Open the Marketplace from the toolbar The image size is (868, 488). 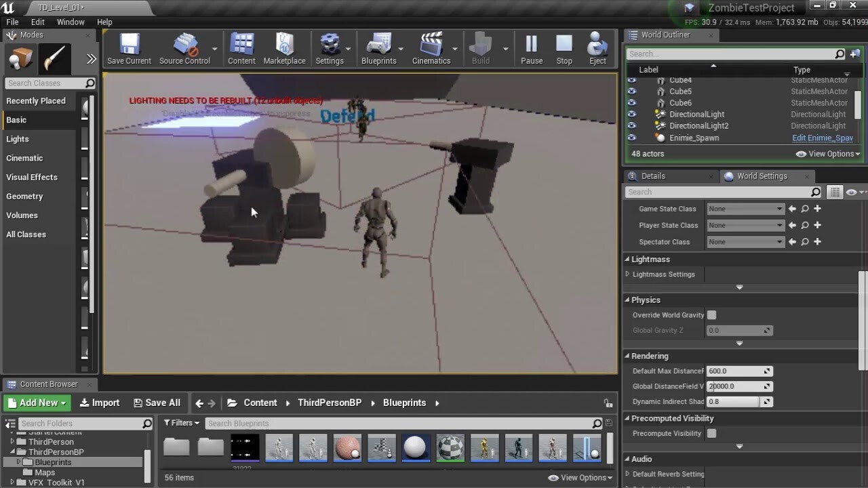click(x=284, y=44)
